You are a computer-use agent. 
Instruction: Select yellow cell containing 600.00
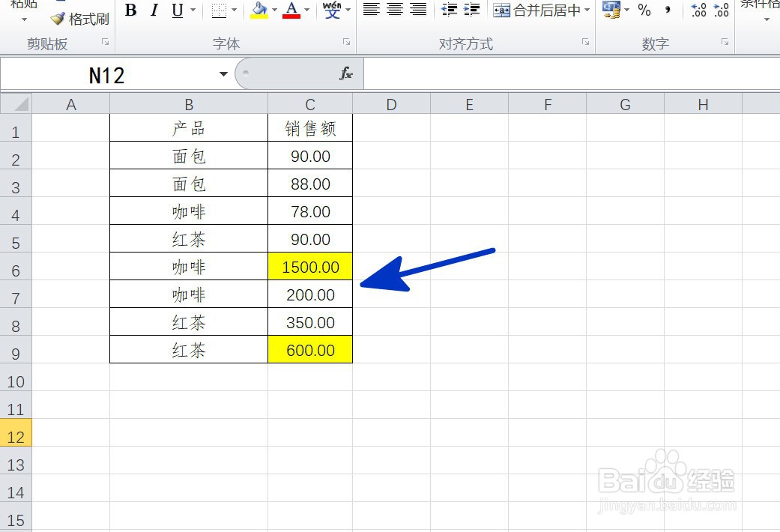310,350
